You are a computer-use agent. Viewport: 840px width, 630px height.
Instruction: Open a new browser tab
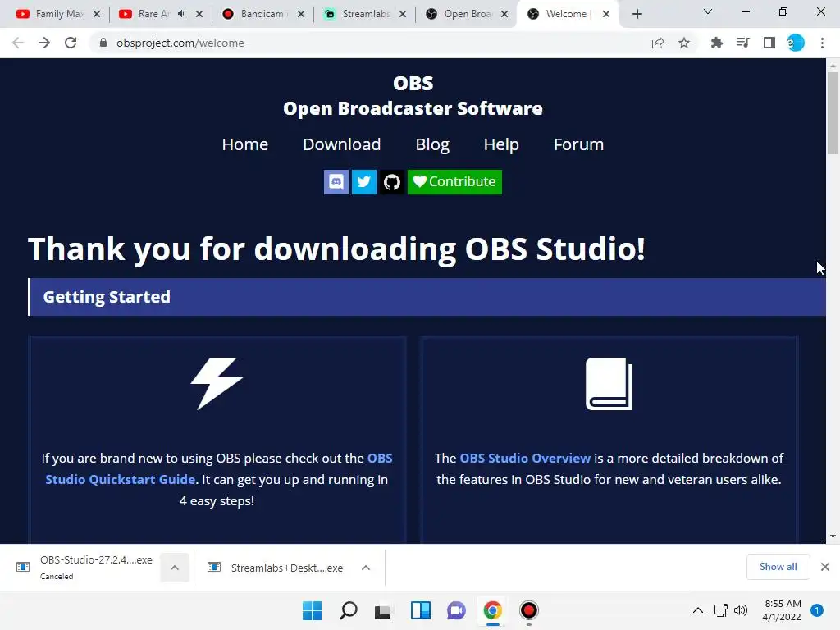coord(637,14)
